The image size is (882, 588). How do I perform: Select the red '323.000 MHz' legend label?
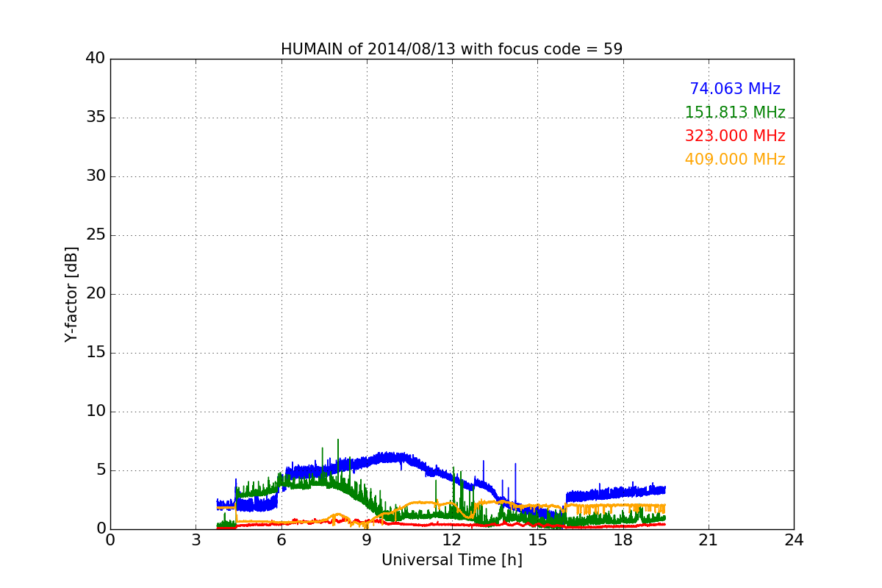click(x=735, y=136)
